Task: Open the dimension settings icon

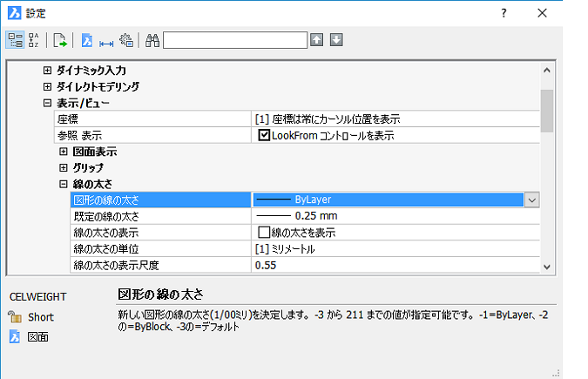Action: [106, 40]
